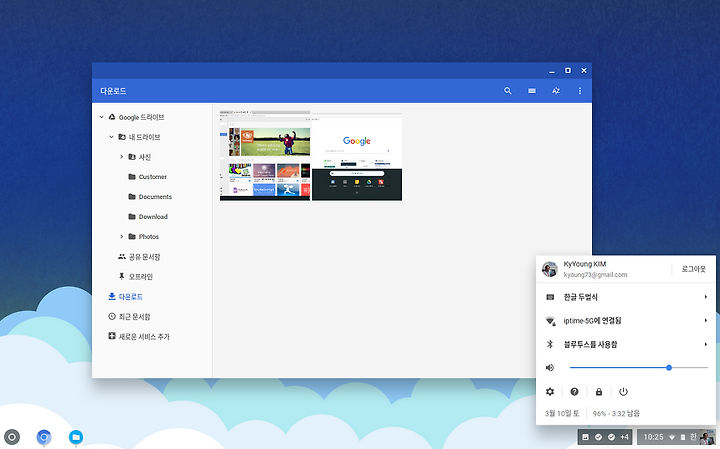Click 새로운 서비스 추가
Image resolution: width=720 pixels, height=449 pixels.
click(144, 337)
